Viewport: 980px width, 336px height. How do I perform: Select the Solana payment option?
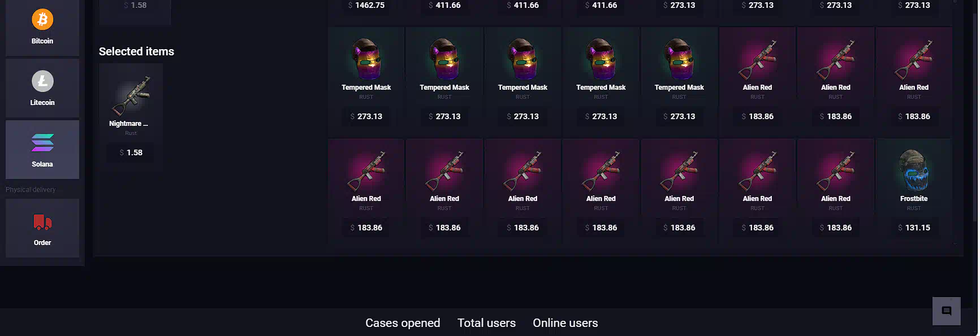click(x=42, y=150)
